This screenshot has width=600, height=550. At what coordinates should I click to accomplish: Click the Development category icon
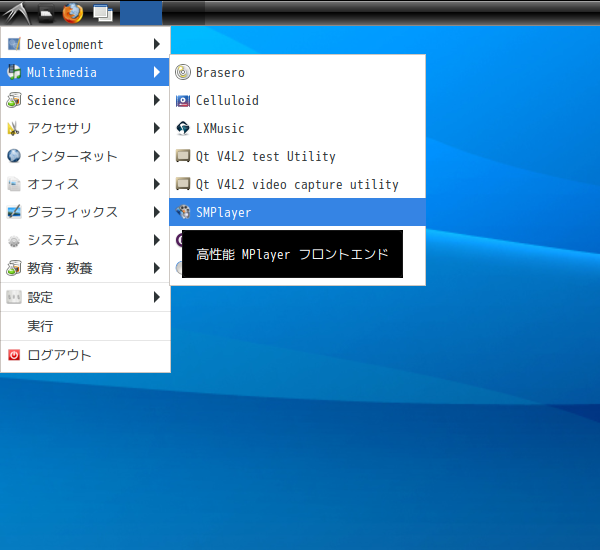(x=14, y=44)
